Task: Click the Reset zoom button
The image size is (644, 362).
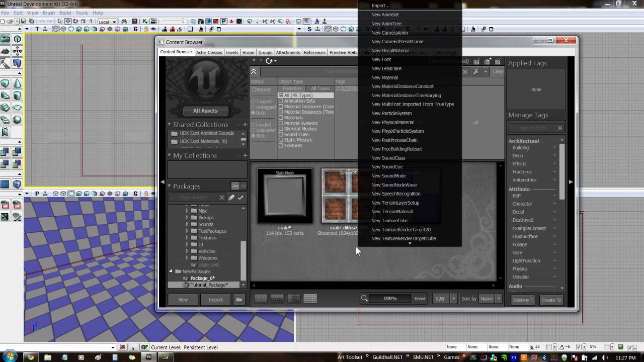Action: pyautogui.click(x=420, y=299)
